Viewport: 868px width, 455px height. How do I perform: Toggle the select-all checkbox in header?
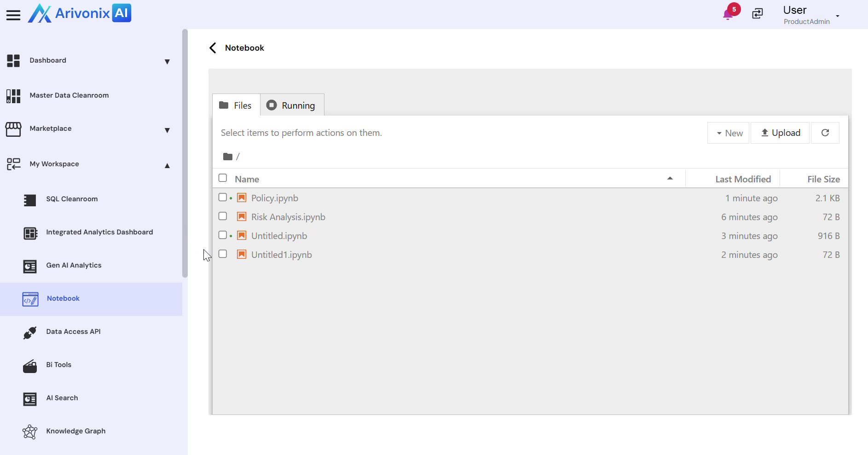point(223,178)
